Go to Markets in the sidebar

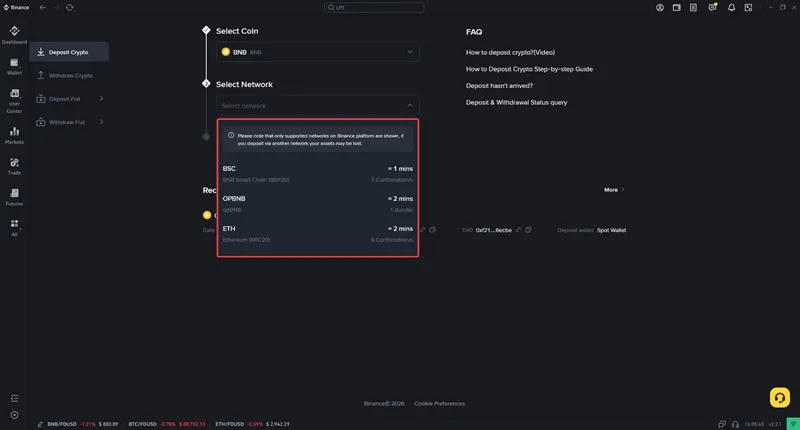(x=14, y=135)
